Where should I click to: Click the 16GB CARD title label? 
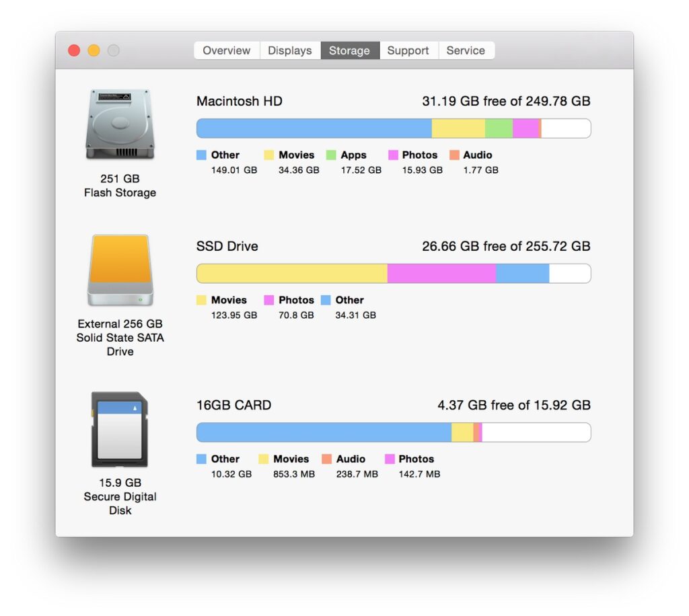pos(233,405)
